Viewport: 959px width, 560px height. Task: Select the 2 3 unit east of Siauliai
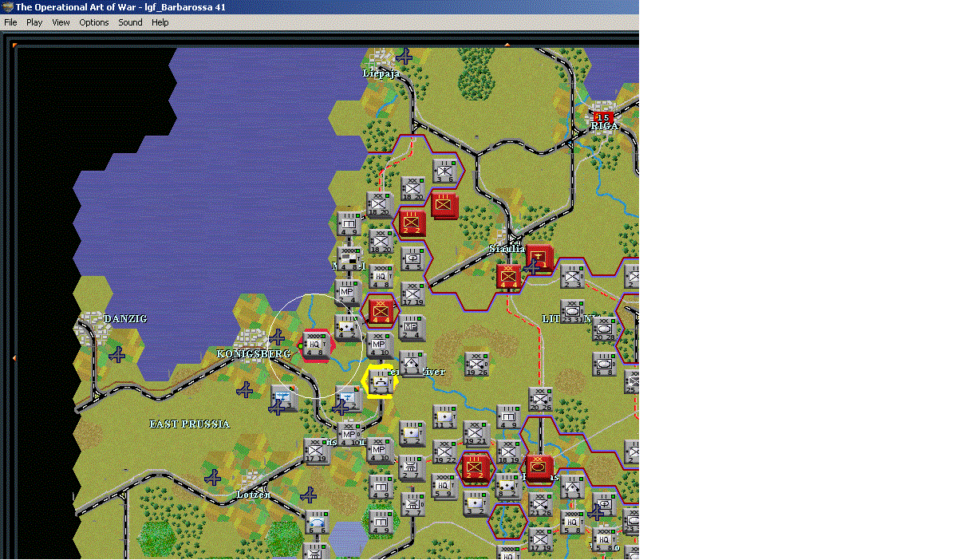572,276
